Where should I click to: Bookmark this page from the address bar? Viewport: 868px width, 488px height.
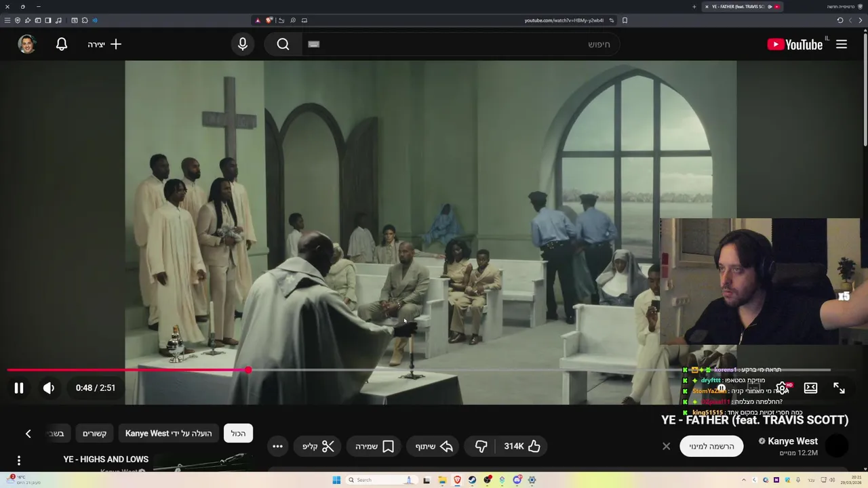click(625, 20)
